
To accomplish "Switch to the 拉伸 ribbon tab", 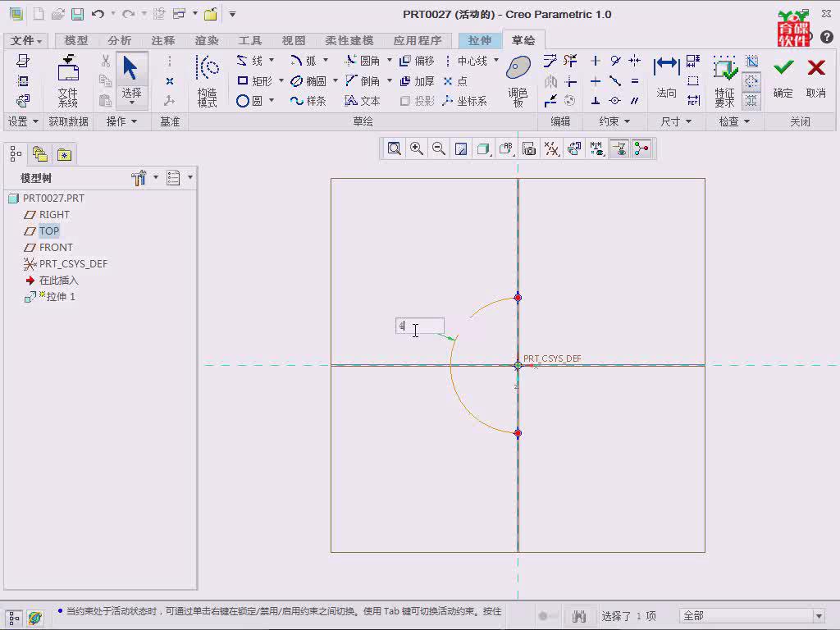I will [x=479, y=40].
